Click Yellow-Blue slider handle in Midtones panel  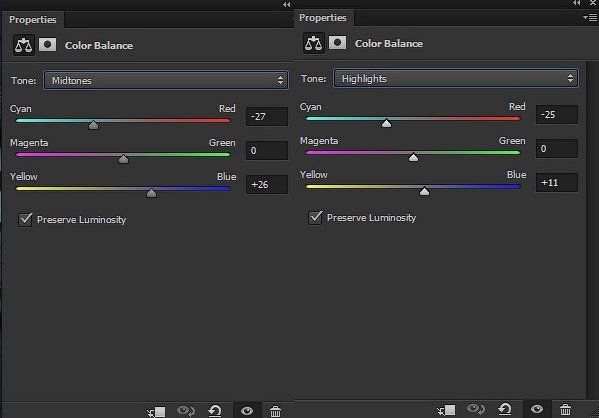(x=151, y=193)
